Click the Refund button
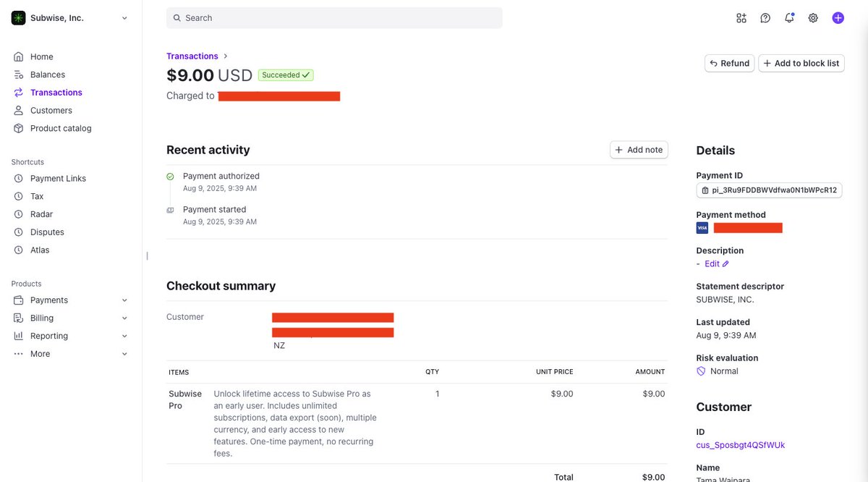 (729, 63)
